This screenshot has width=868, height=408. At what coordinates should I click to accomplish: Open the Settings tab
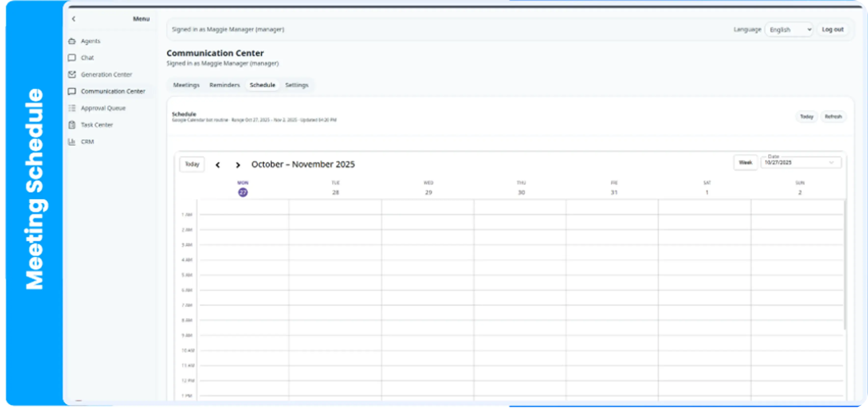point(297,85)
